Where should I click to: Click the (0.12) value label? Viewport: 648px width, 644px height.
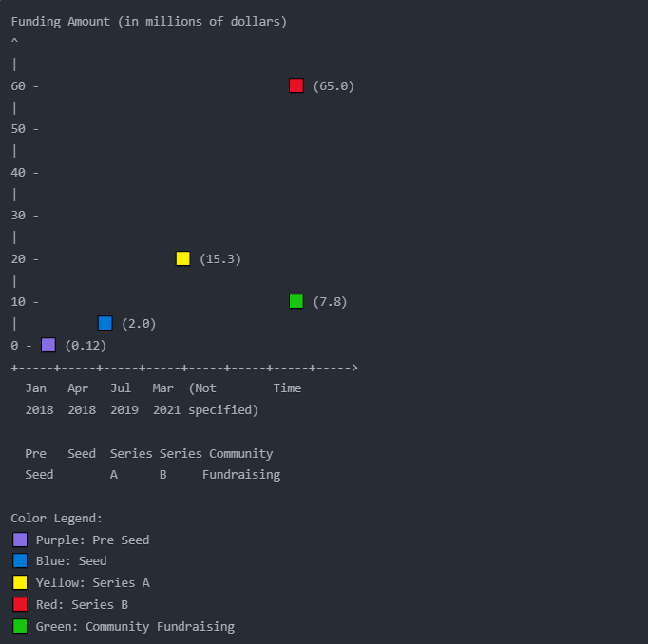tap(86, 346)
